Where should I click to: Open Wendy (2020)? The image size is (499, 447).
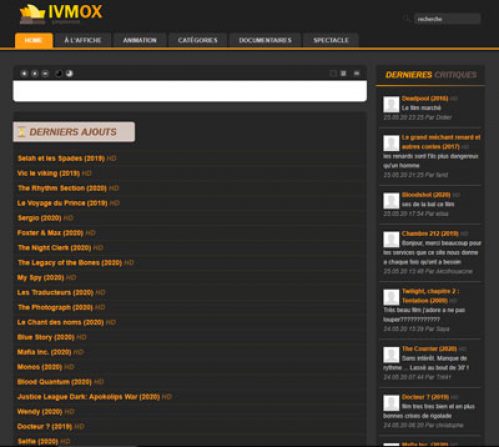[40, 412]
